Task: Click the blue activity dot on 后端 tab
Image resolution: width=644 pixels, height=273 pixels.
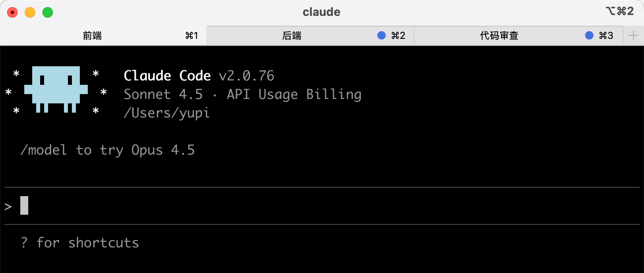Action: pyautogui.click(x=382, y=36)
